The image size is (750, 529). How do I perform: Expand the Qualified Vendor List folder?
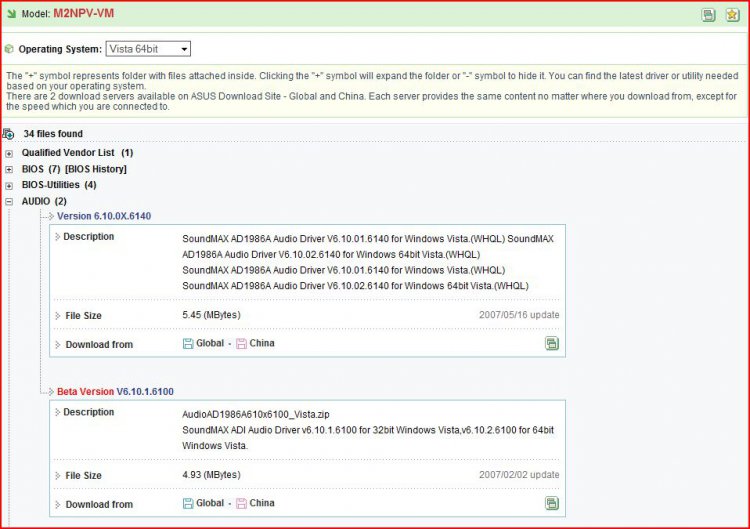click(9, 154)
